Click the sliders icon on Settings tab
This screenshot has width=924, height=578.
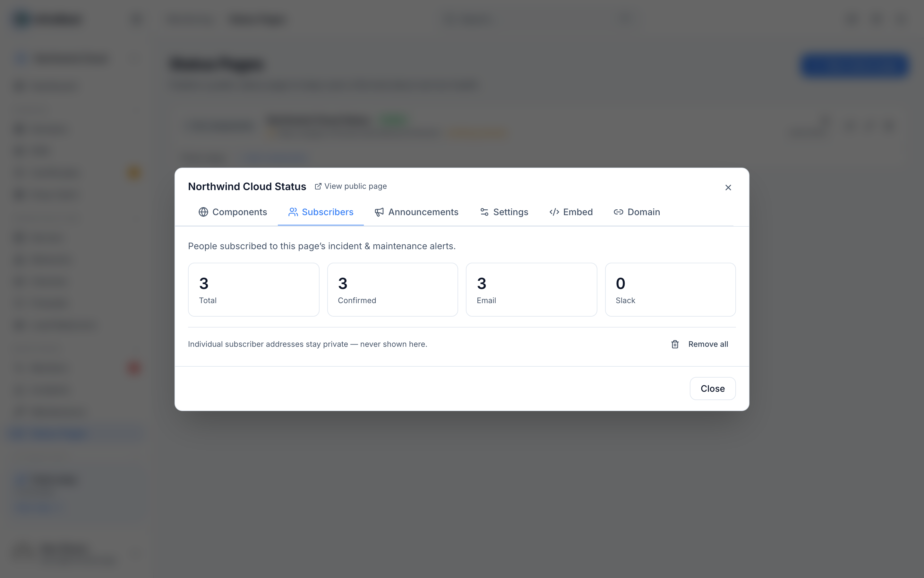(484, 212)
